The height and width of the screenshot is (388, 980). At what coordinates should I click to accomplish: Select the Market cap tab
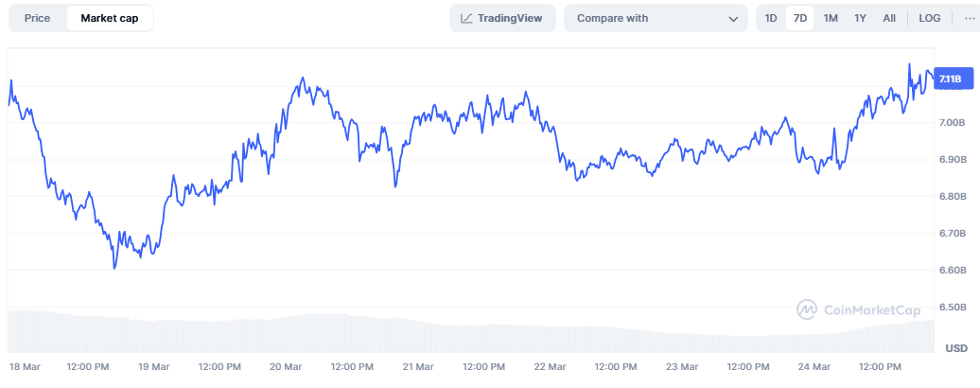tap(110, 18)
